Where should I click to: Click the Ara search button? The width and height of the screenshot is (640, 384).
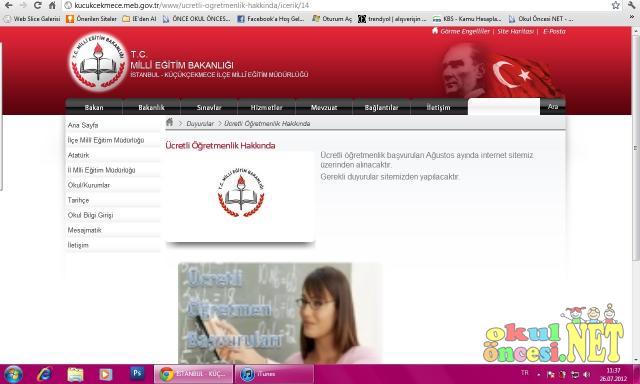pyautogui.click(x=553, y=107)
